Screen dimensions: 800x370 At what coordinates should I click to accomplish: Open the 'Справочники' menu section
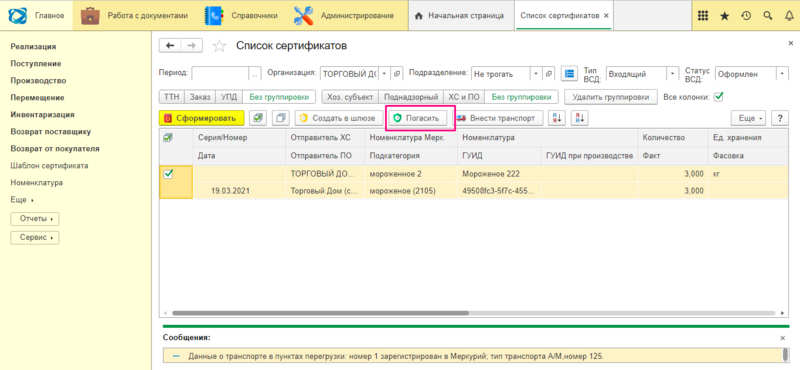241,15
